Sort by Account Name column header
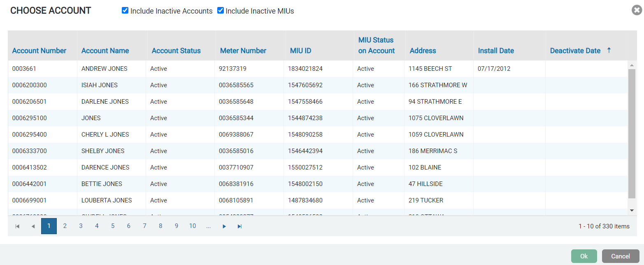This screenshot has height=265, width=644. coord(105,51)
